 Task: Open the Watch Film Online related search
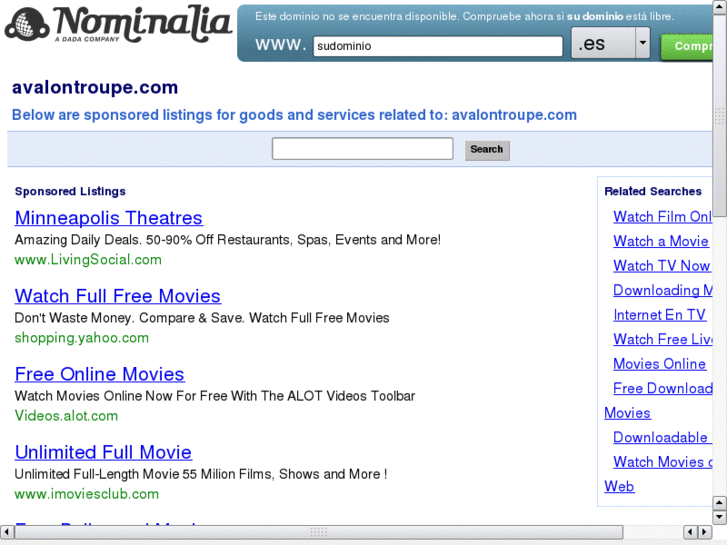tap(663, 217)
